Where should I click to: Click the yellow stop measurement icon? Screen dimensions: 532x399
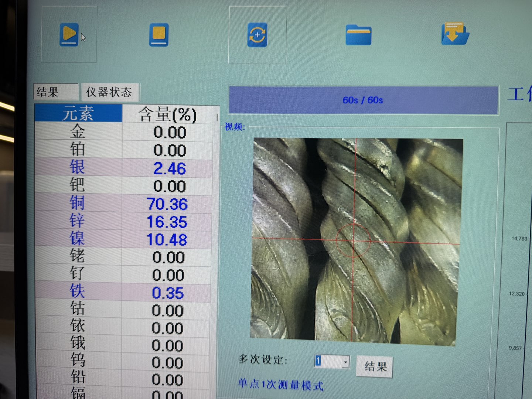[x=159, y=35]
